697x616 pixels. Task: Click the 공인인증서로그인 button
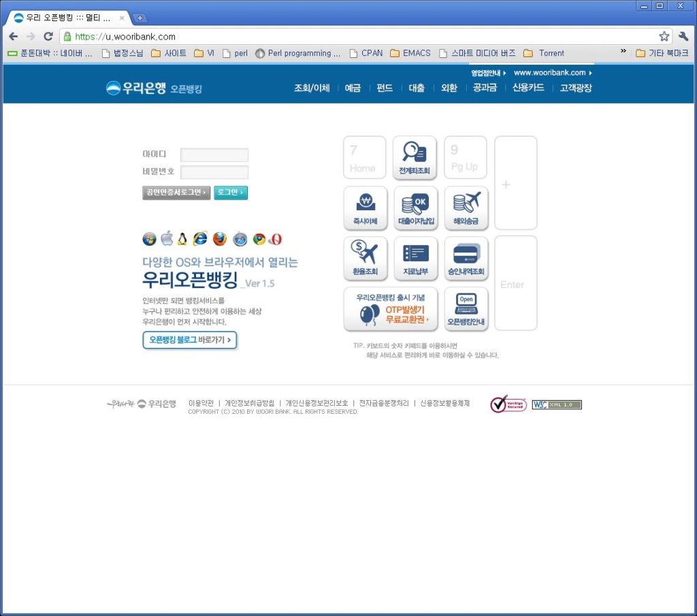click(x=176, y=193)
